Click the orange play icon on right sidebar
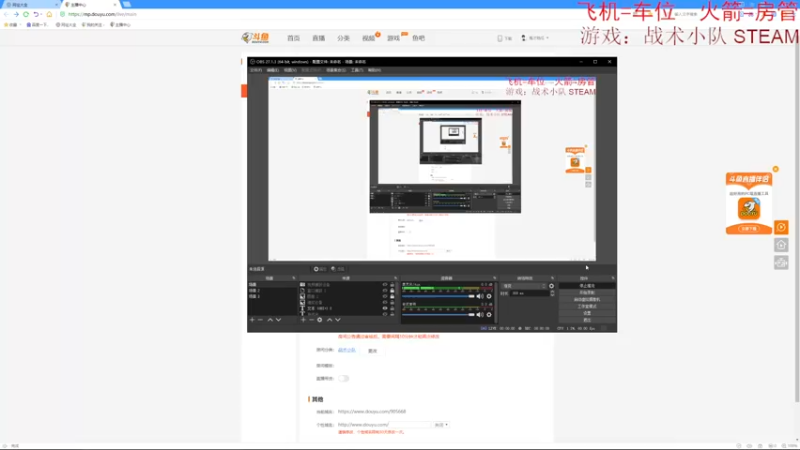The height and width of the screenshot is (450, 800). 781,228
